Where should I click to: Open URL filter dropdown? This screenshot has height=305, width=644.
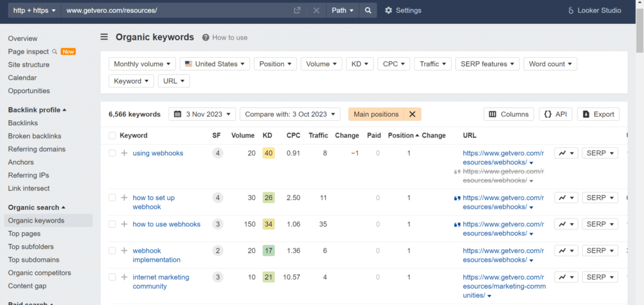coord(174,81)
